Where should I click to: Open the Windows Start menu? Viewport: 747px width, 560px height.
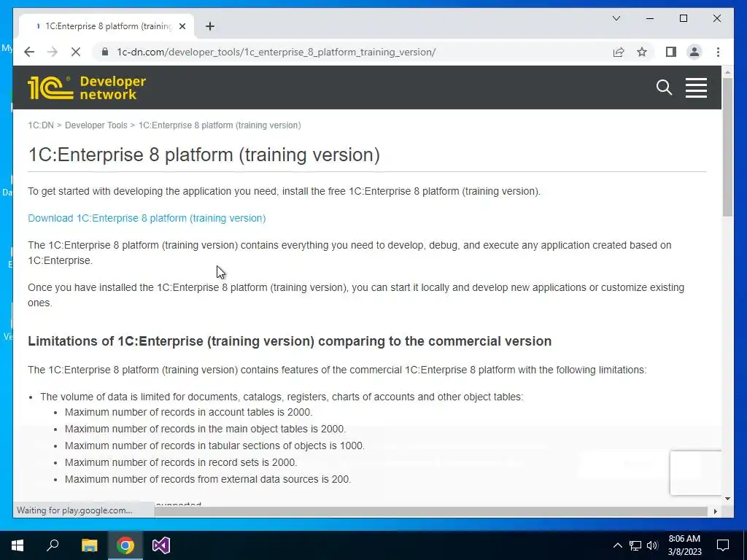tap(18, 545)
